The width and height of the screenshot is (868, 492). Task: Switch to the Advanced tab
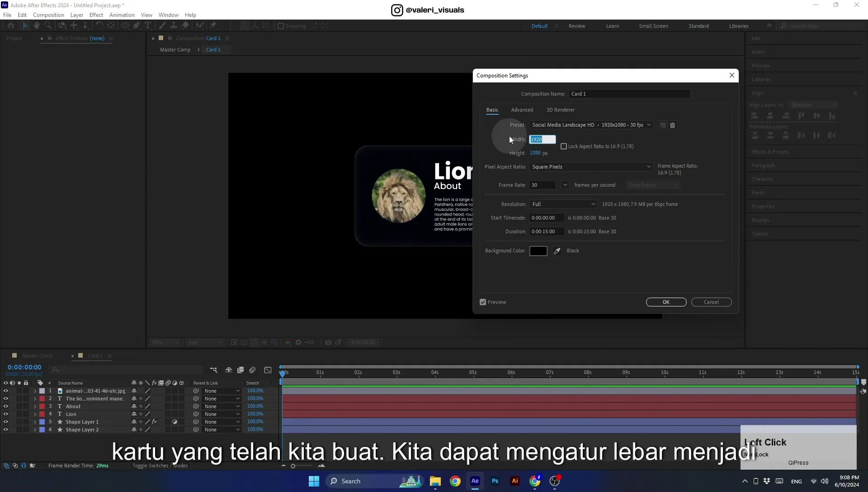point(522,110)
